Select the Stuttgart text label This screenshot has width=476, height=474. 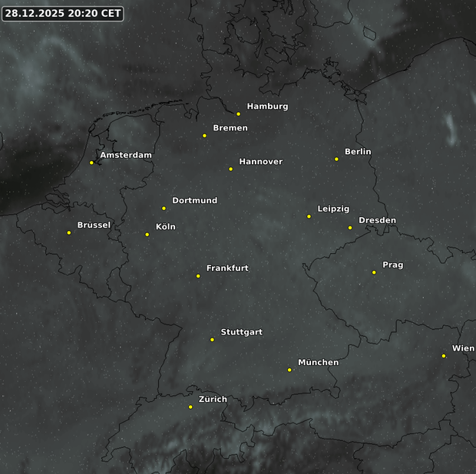(241, 332)
